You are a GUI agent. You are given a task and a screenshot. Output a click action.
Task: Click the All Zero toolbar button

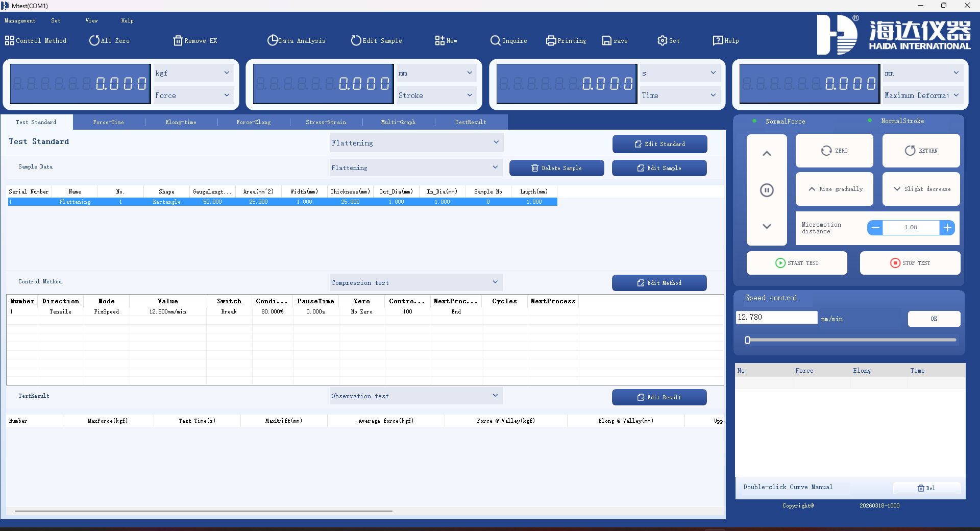coord(109,41)
